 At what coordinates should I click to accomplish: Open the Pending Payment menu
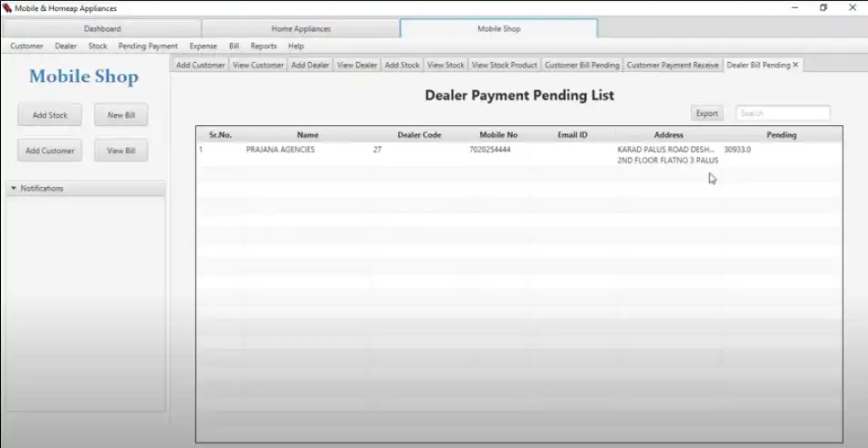tap(148, 46)
